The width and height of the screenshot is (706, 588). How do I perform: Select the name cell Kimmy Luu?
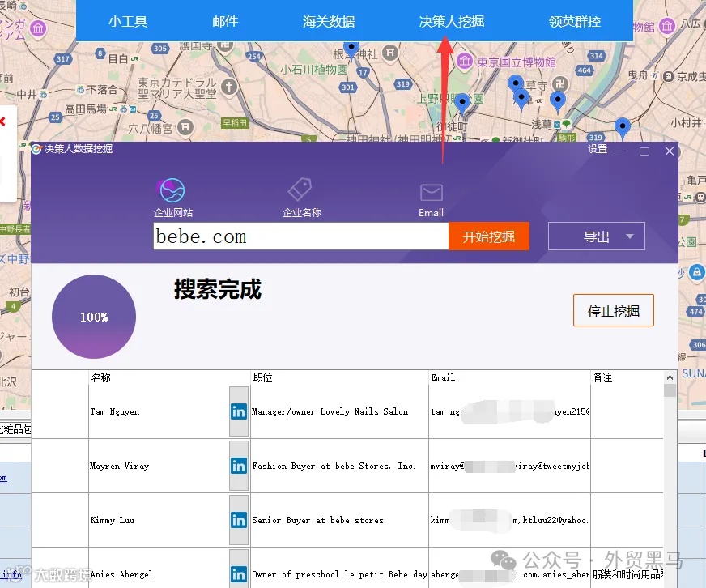112,520
